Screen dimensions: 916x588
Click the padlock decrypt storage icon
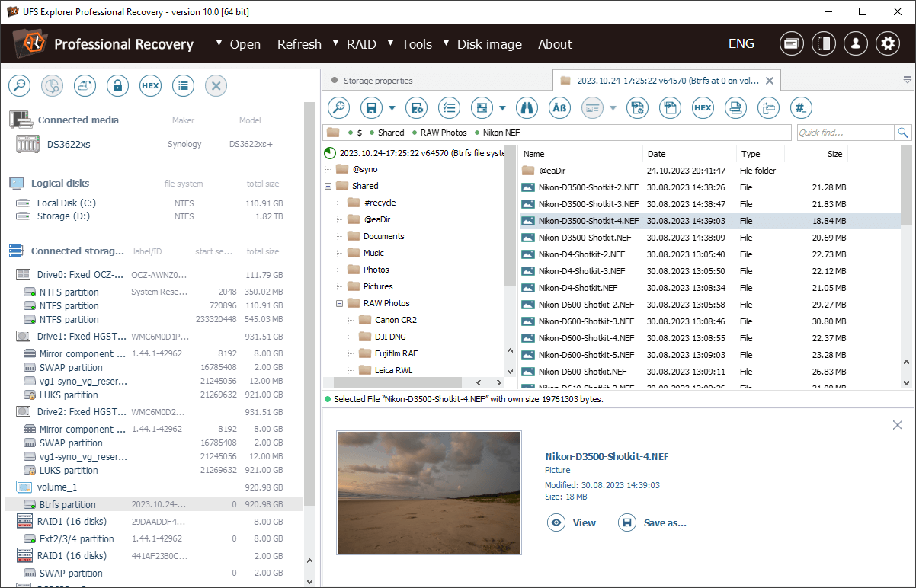117,86
